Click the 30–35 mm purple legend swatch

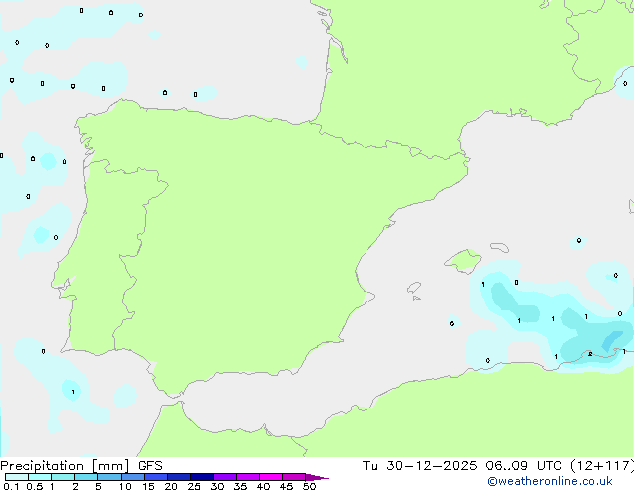pos(225,477)
